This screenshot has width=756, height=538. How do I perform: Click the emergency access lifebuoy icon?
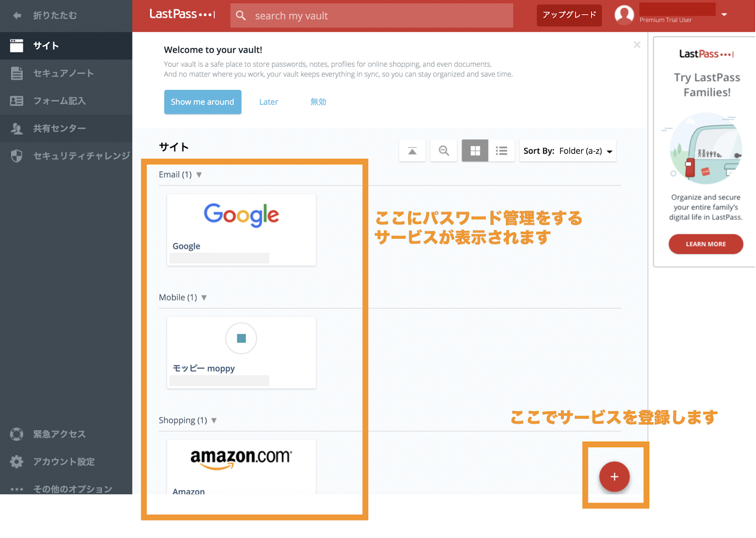17,434
